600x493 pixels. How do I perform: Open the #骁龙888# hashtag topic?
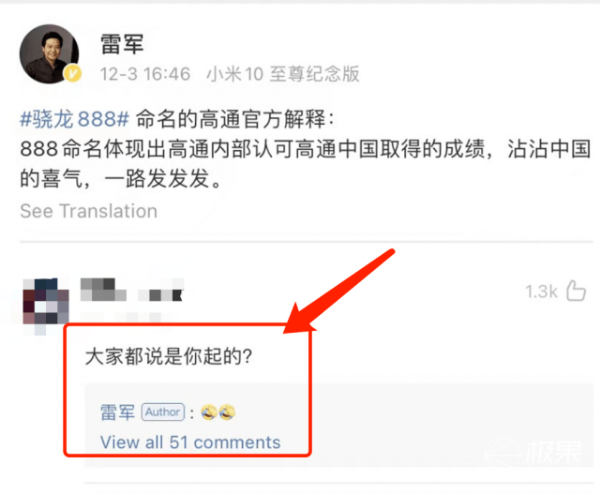tap(75, 119)
